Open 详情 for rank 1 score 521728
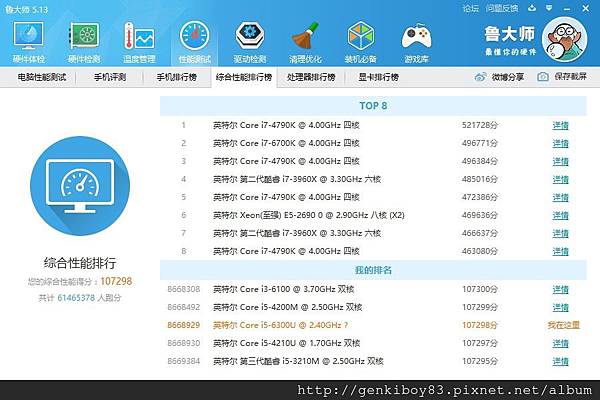 (561, 126)
